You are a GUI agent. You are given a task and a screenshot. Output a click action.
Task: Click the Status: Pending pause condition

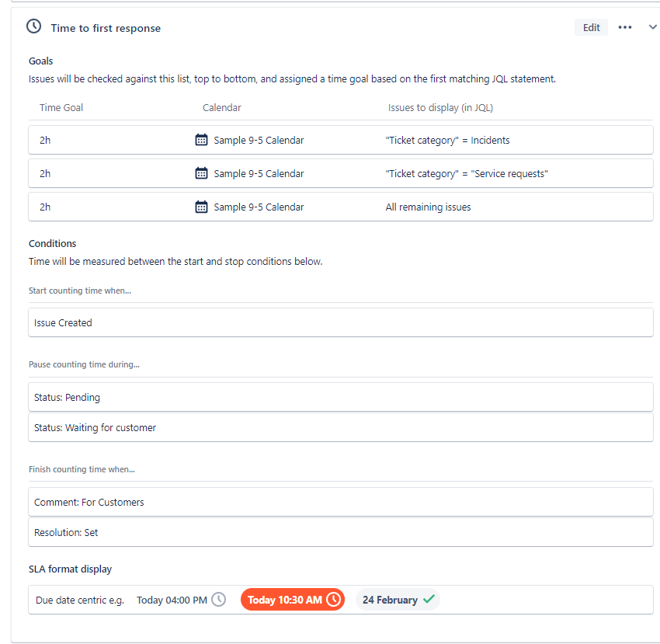[x=341, y=397]
